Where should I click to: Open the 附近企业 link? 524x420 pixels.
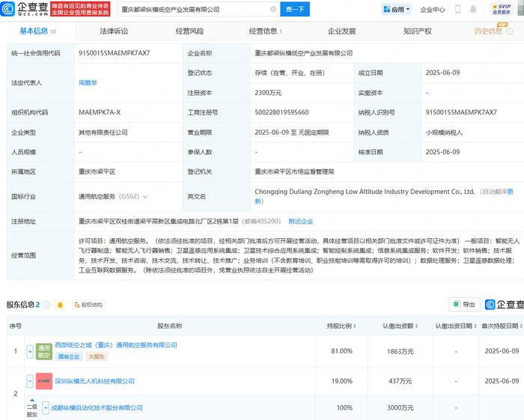tap(301, 221)
